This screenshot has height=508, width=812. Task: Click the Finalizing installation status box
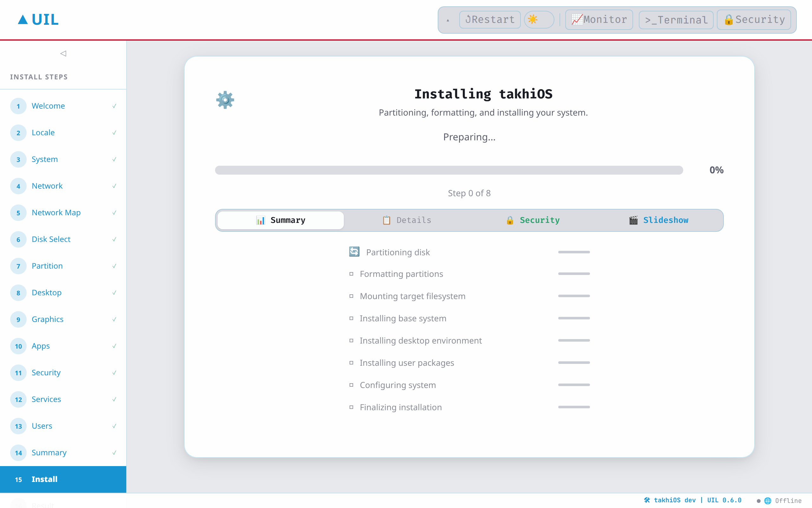(x=351, y=407)
